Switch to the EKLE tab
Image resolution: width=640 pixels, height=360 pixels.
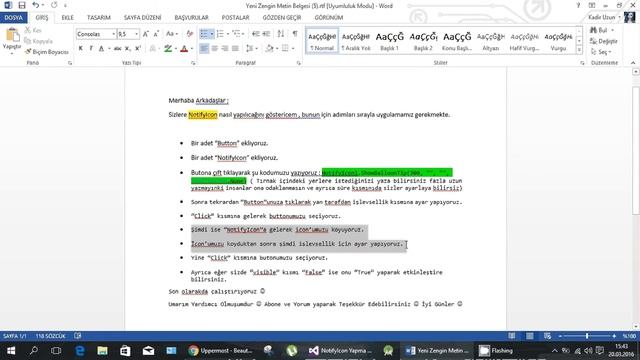click(67, 18)
